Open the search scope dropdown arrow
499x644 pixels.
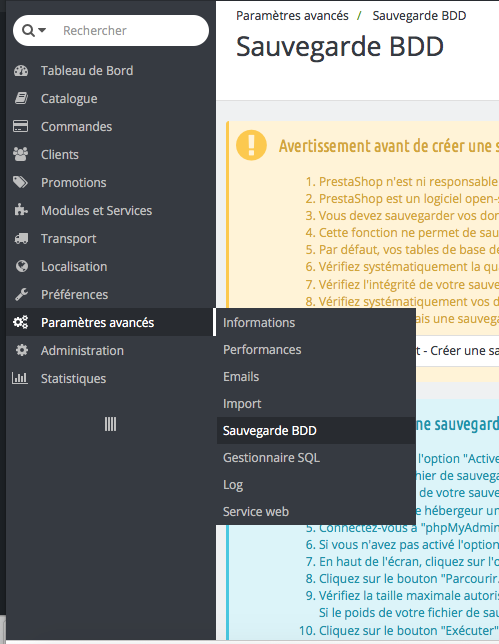click(x=42, y=30)
